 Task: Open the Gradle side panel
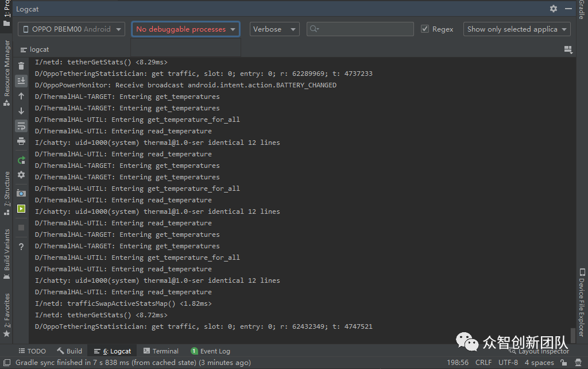tap(582, 10)
